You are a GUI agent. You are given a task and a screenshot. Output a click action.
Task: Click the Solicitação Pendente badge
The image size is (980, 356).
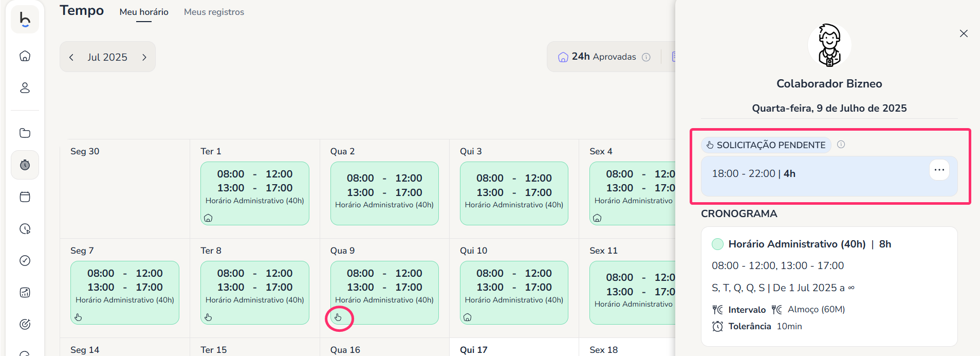point(766,145)
